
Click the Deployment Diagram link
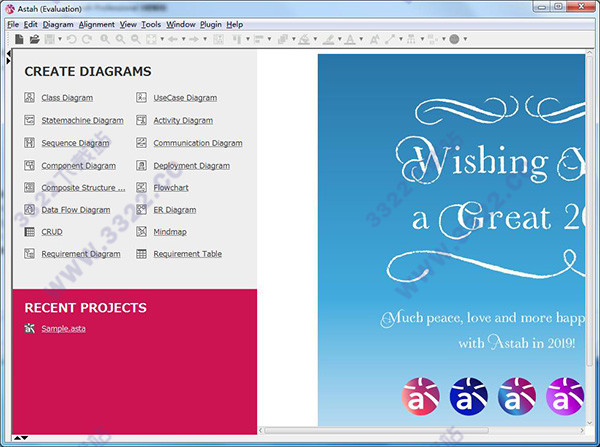192,166
